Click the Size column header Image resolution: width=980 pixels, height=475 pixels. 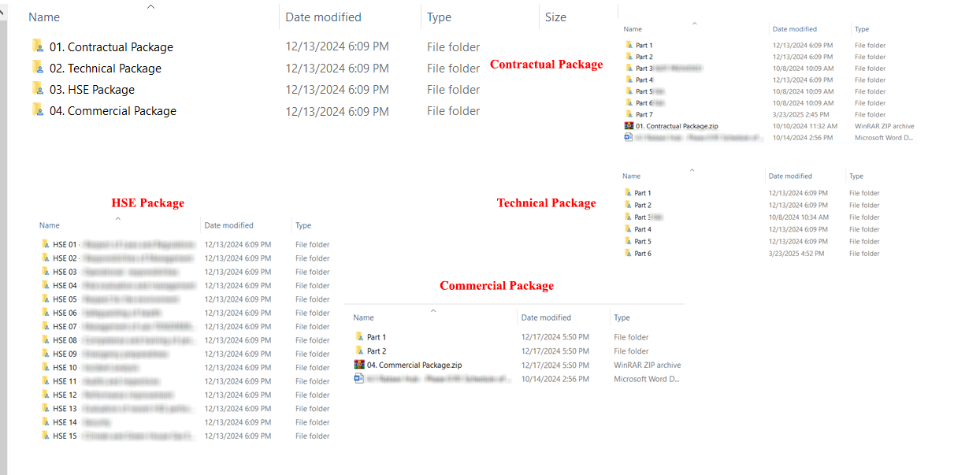(555, 17)
